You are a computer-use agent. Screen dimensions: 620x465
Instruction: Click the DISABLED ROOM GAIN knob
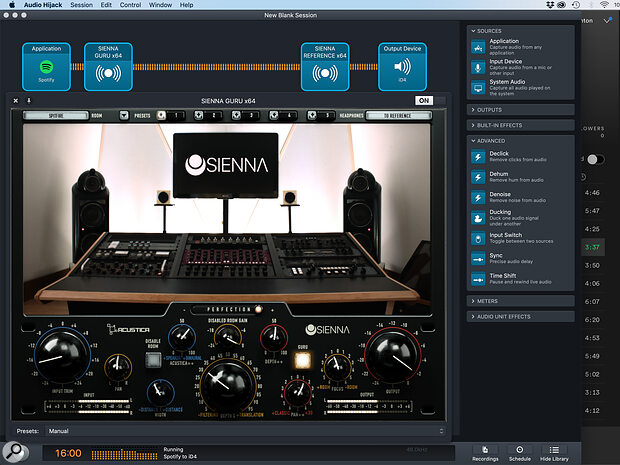click(x=228, y=337)
